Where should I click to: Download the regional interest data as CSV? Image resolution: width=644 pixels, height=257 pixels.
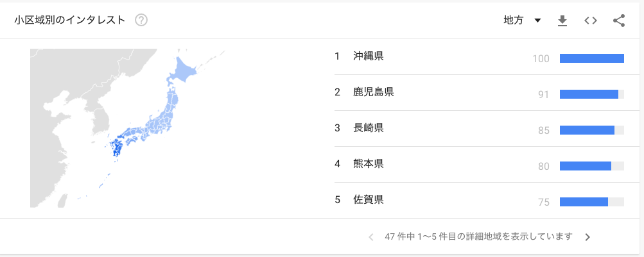tap(562, 21)
